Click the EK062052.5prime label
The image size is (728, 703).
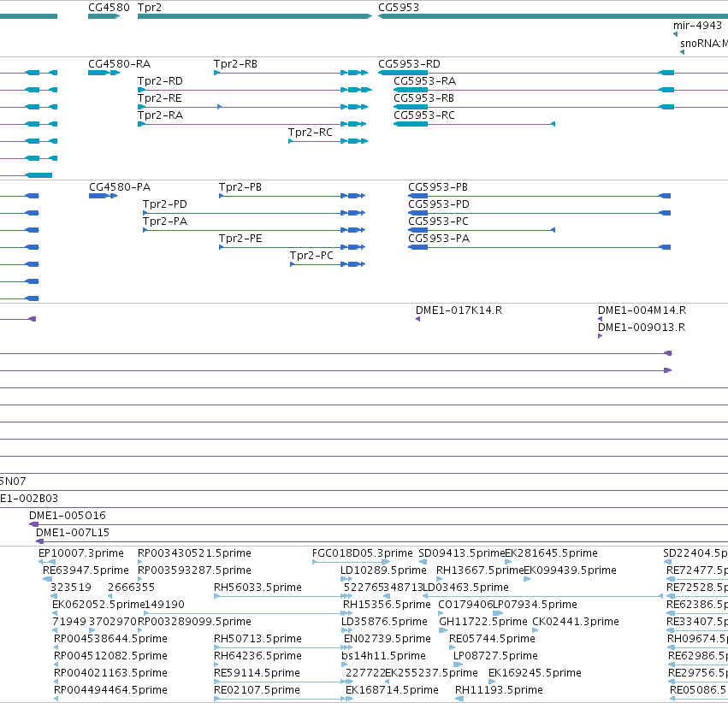coord(99,605)
